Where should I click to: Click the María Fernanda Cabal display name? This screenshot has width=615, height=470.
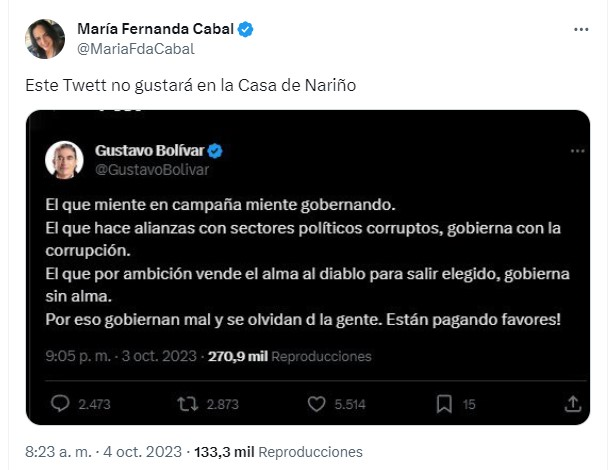coord(156,29)
